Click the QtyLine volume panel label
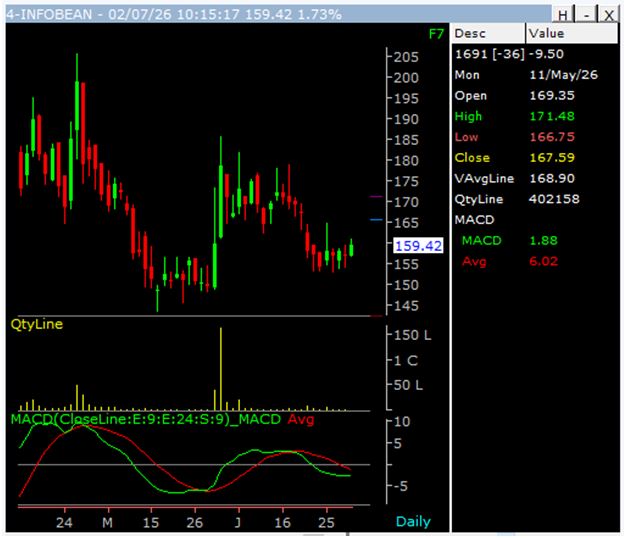The height and width of the screenshot is (538, 624). tap(37, 324)
